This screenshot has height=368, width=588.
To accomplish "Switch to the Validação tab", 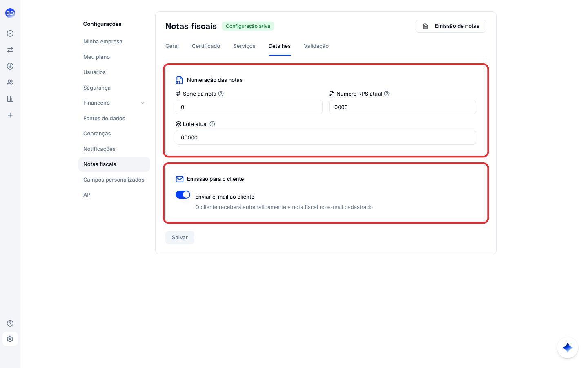I will tap(316, 46).
